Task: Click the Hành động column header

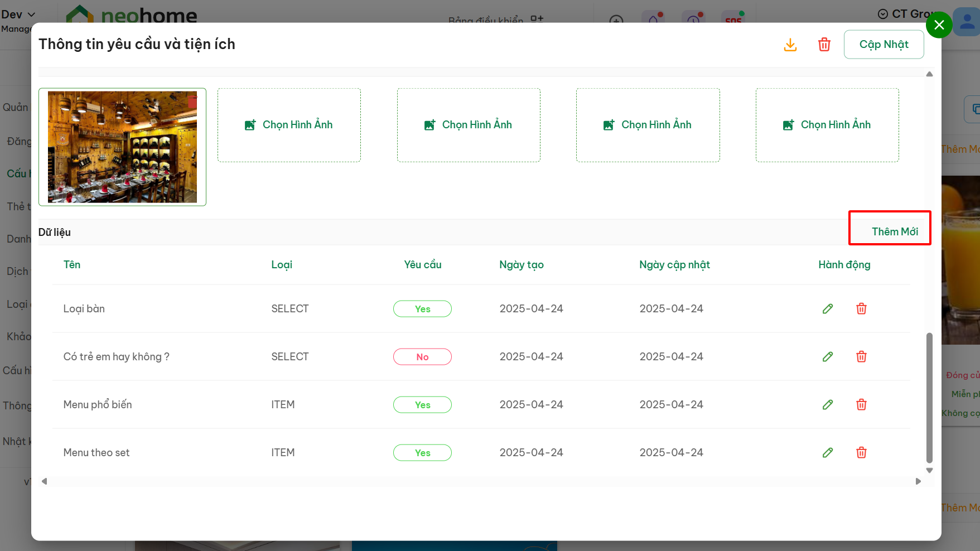Action: pos(844,264)
